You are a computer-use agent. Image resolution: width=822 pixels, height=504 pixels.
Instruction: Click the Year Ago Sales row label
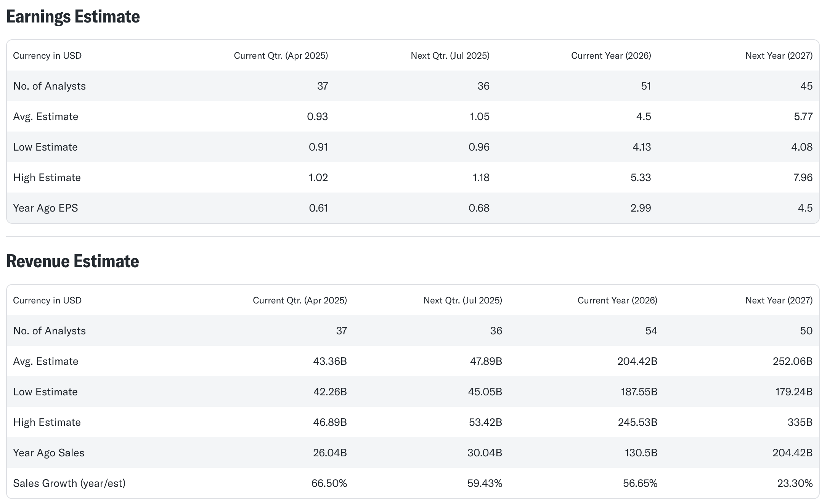48,453
